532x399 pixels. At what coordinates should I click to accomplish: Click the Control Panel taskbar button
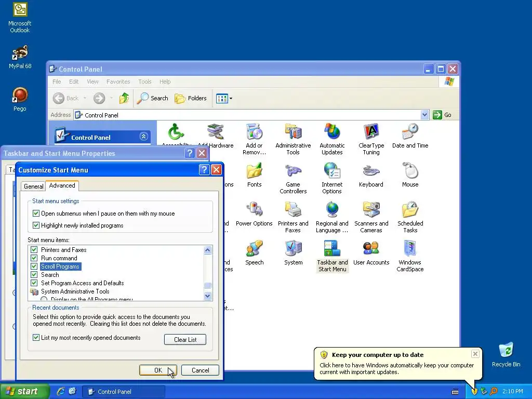(124, 392)
